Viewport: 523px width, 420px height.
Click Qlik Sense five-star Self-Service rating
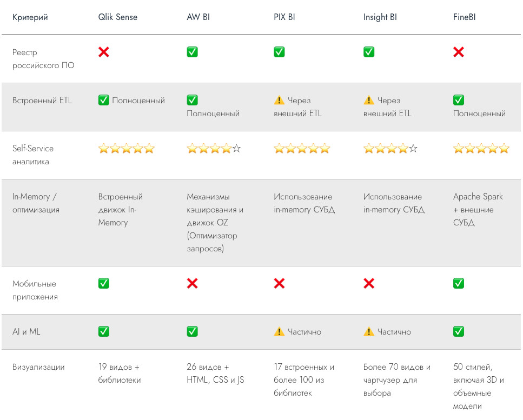coord(127,148)
